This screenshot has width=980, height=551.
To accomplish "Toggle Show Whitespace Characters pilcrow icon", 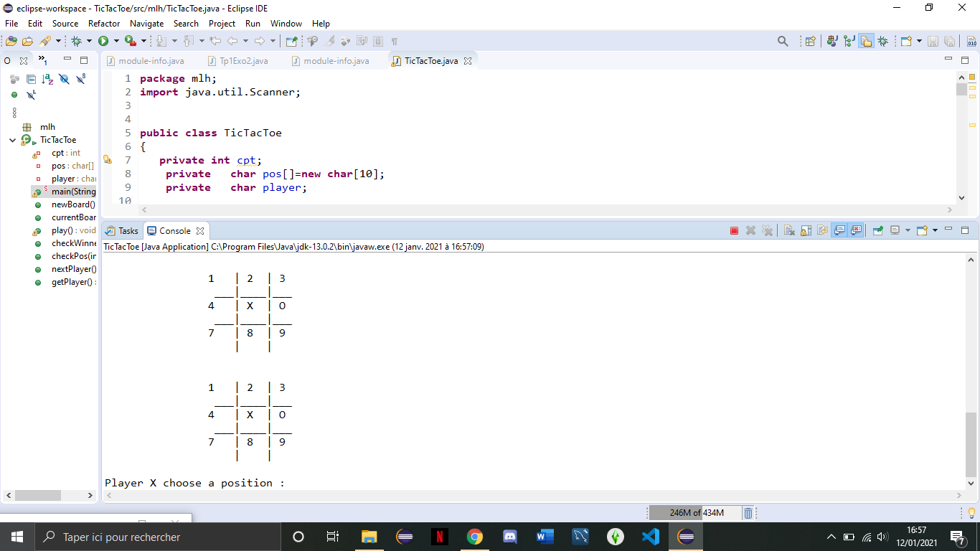I will click(x=395, y=42).
